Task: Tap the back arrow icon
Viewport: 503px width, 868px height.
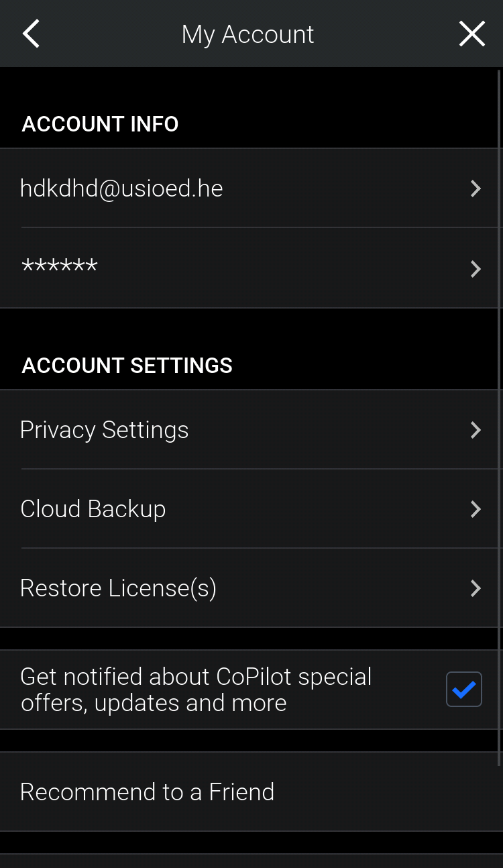Action: [31, 34]
